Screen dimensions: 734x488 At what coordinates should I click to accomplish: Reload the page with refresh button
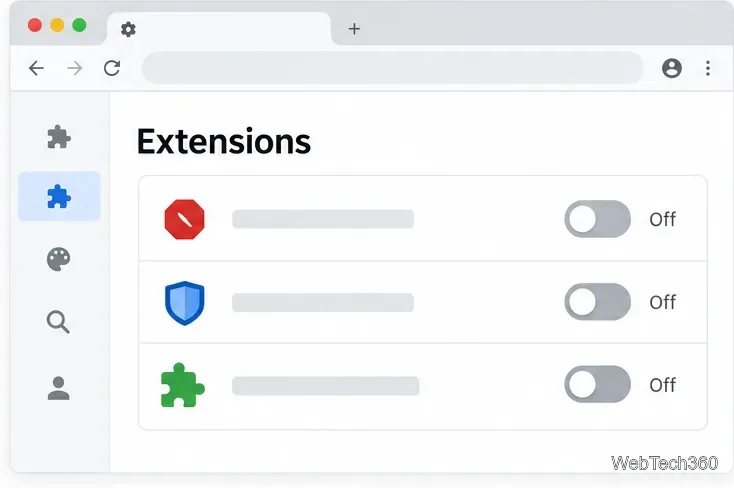click(112, 68)
